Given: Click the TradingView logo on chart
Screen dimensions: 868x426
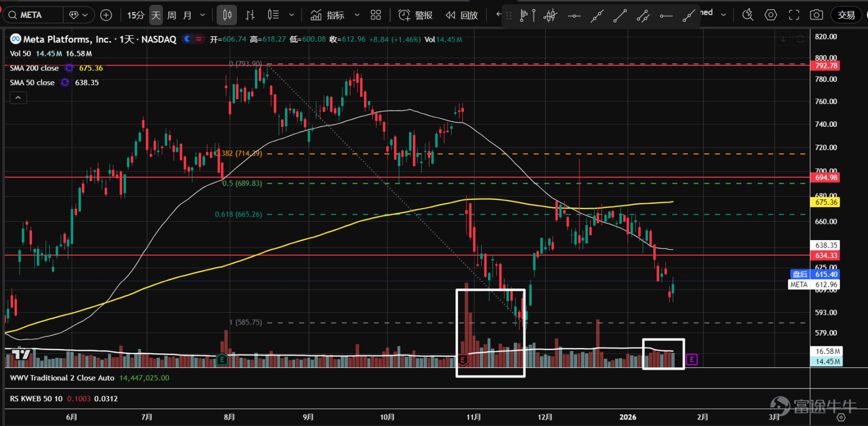Looking at the screenshot, I should coord(21,354).
